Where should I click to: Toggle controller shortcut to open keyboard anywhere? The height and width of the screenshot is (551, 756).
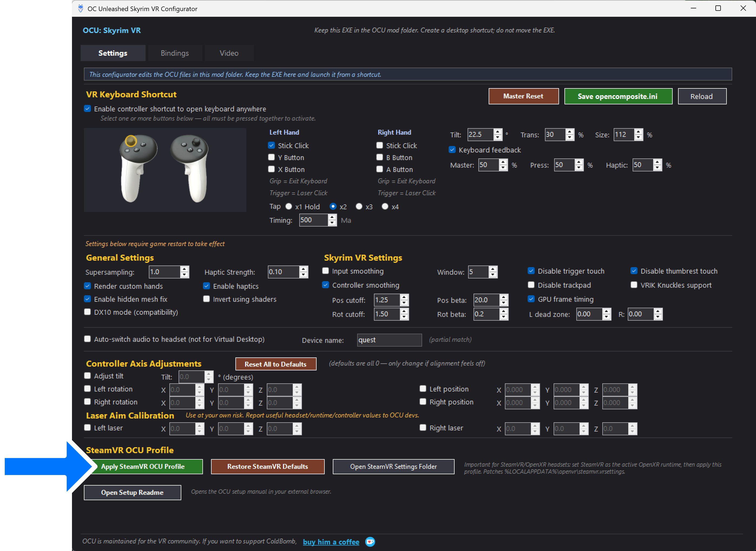(87, 109)
